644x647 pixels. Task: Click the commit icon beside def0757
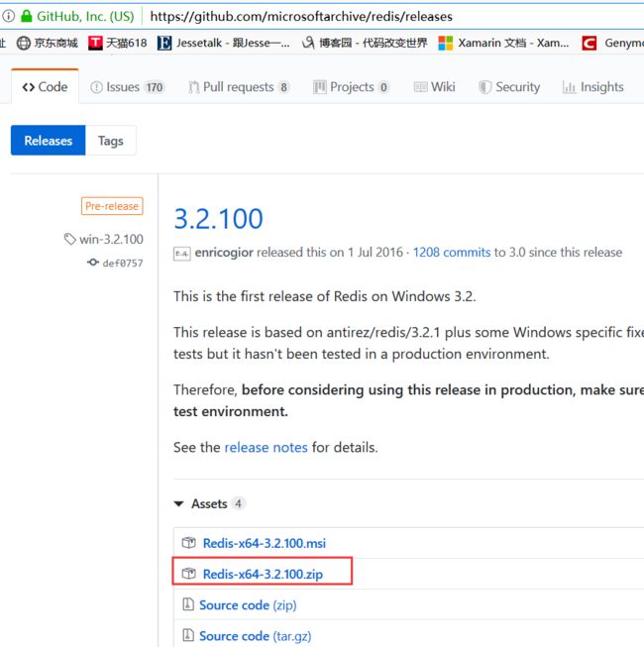click(x=93, y=262)
